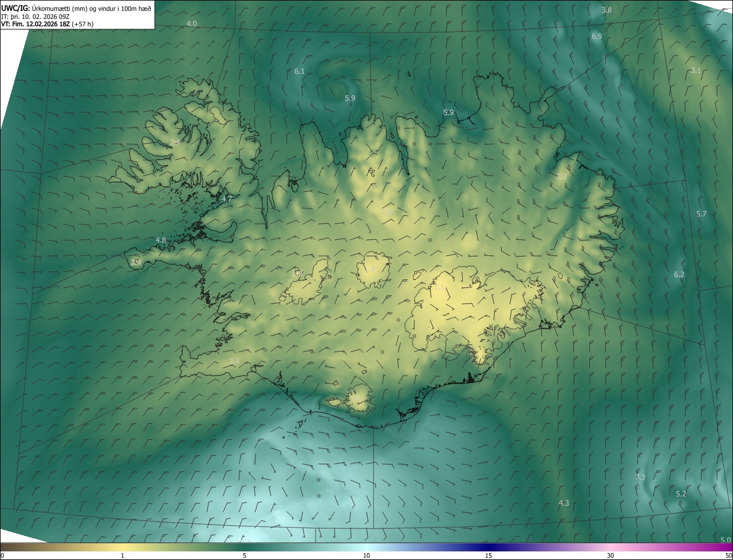Viewport: 733px width, 560px height.
Task: Click the color scale tick label "15"
Action: pos(488,555)
